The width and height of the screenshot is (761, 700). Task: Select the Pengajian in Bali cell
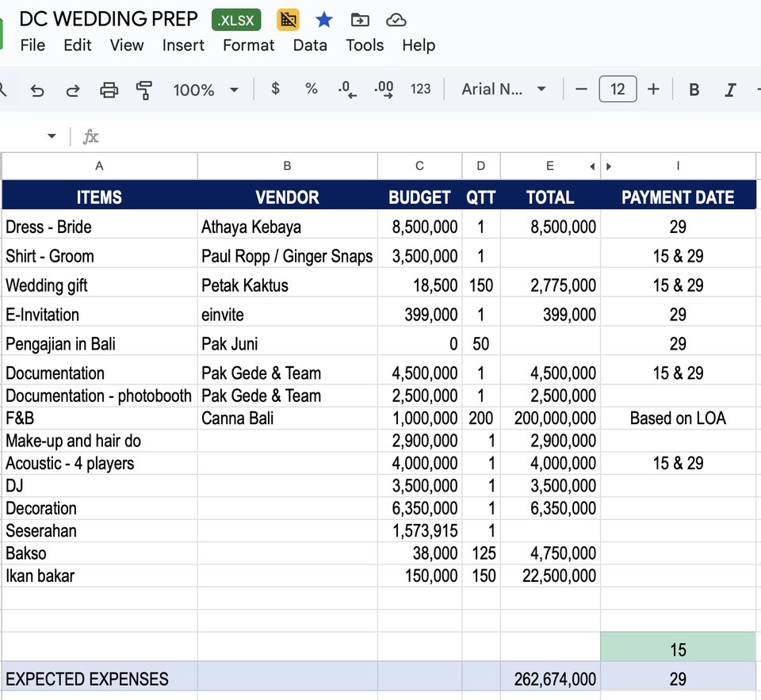[x=100, y=342]
